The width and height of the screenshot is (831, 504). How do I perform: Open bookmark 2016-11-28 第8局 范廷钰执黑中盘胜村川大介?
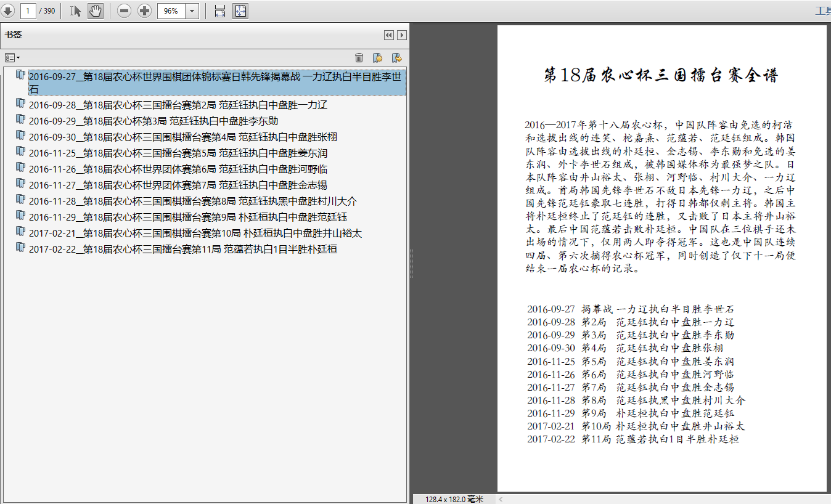click(193, 201)
